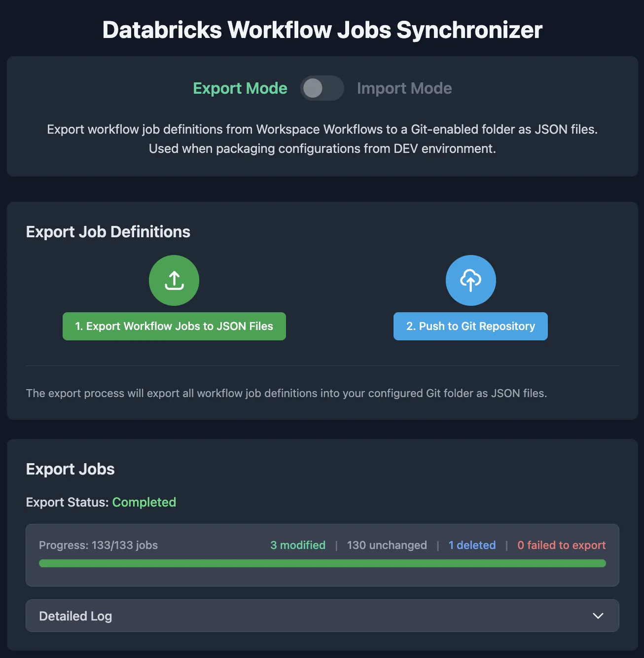Click the '130 unchanged' count
Image resolution: width=644 pixels, height=658 pixels.
(387, 545)
